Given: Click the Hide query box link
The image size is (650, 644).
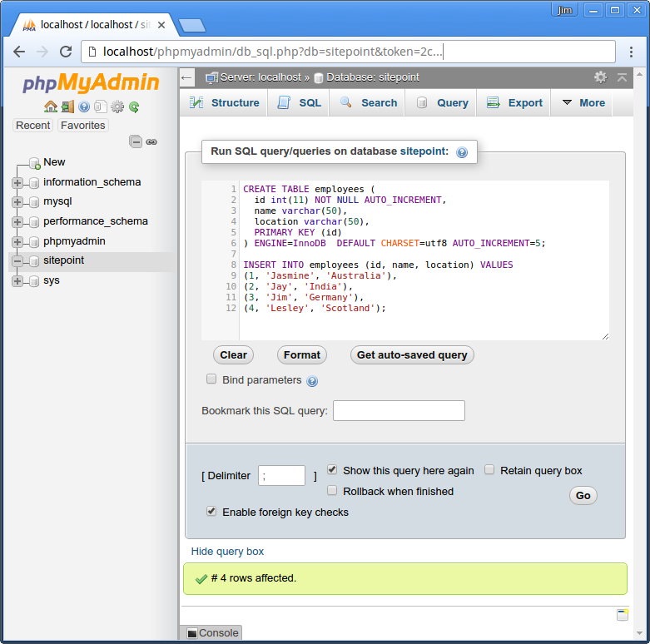Looking at the screenshot, I should [227, 552].
